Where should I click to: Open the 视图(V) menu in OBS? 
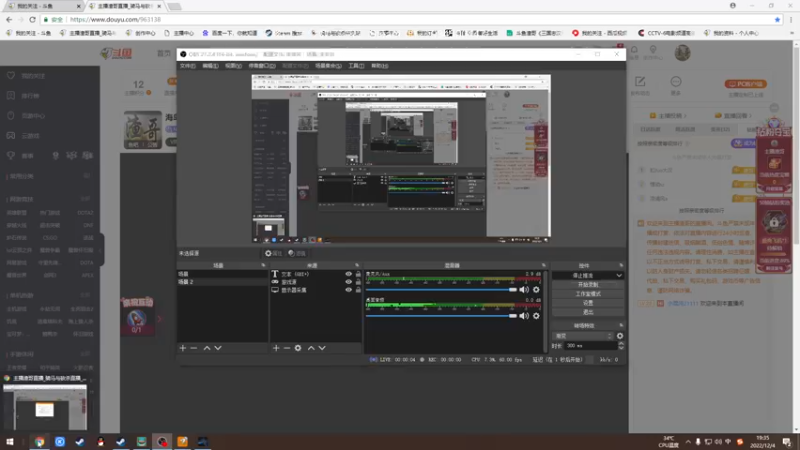(233, 66)
